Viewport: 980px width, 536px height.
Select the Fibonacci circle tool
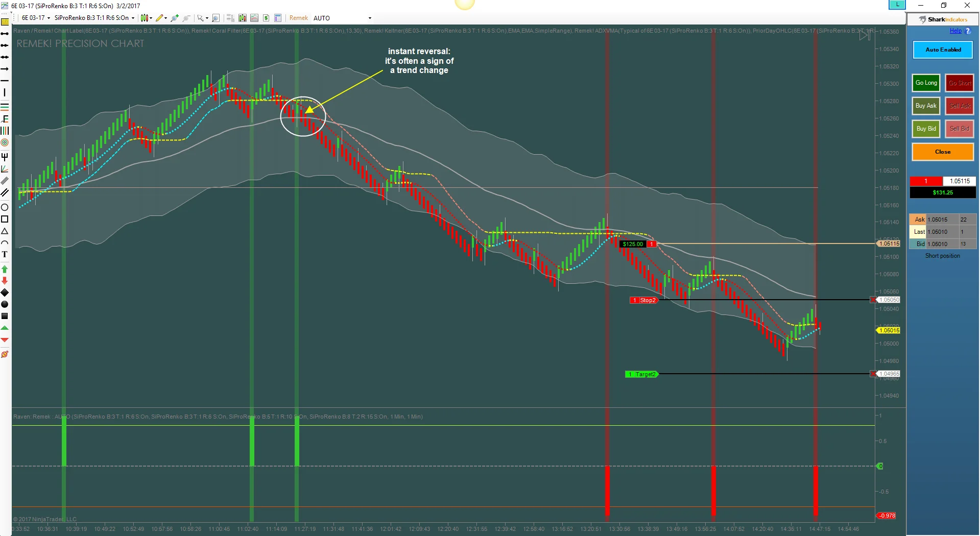click(x=5, y=142)
